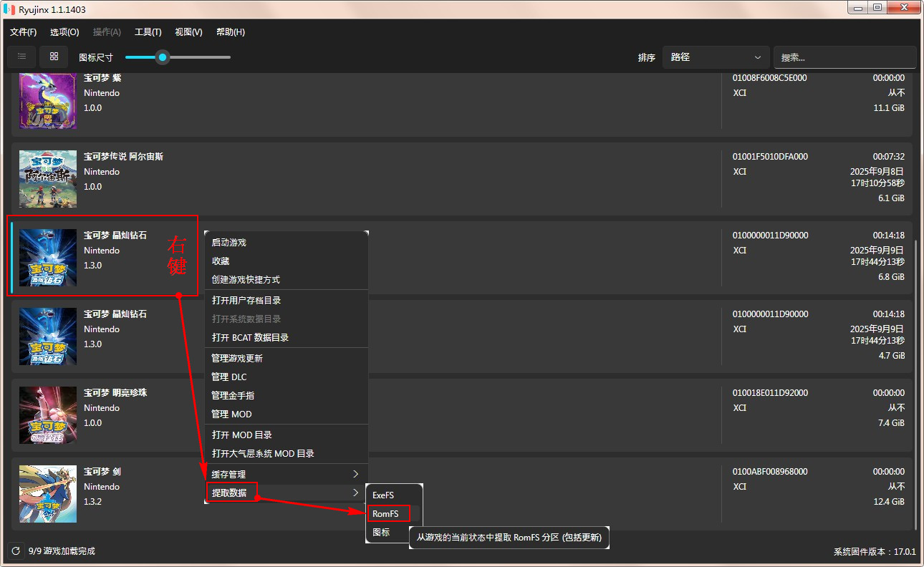The image size is (924, 567).
Task: Click the 宝可梦 紫 game title
Action: click(102, 78)
